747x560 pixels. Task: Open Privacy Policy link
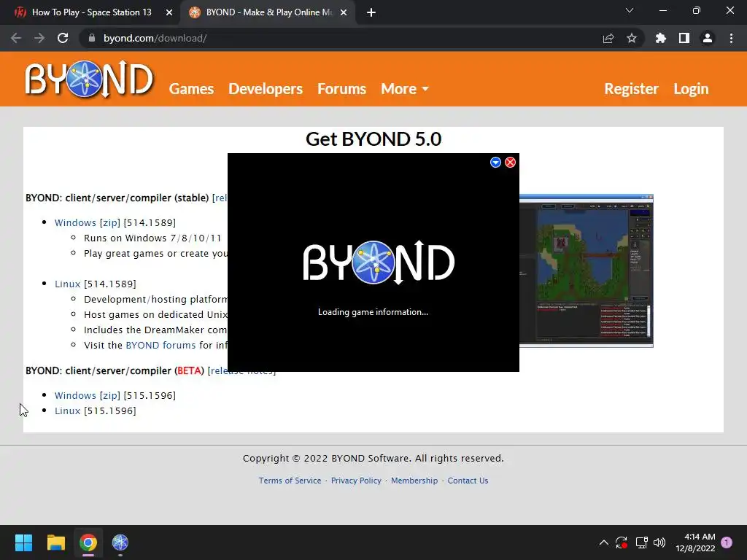356,481
